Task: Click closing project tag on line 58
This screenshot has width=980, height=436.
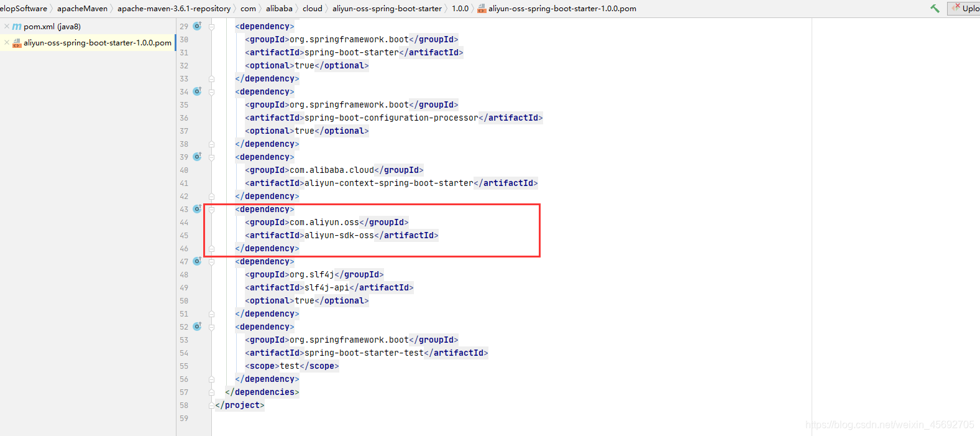Action: [240, 405]
